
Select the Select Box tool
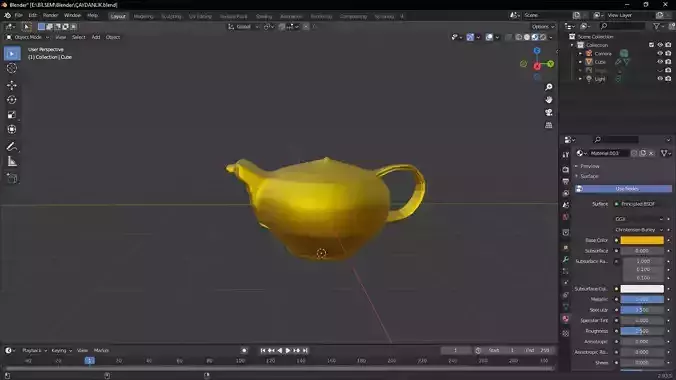click(x=12, y=54)
